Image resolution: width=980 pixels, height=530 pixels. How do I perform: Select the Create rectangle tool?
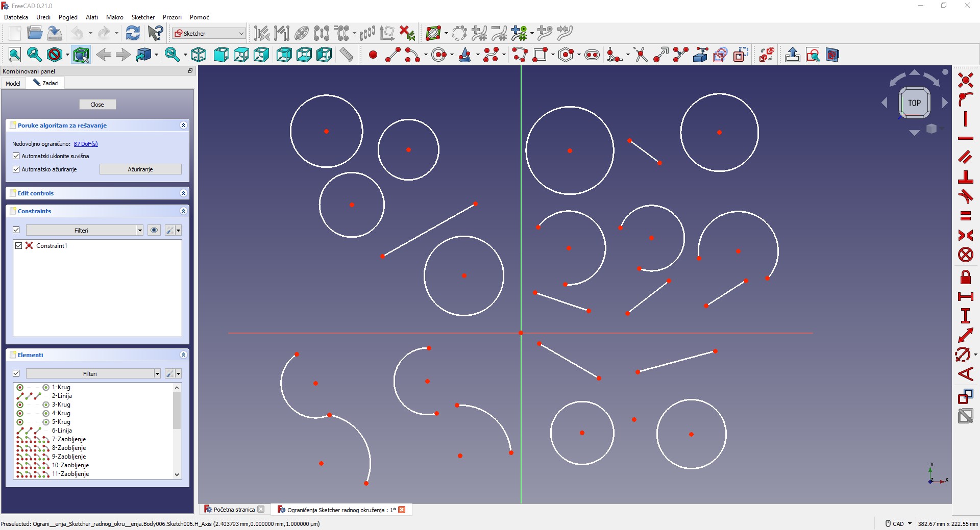click(541, 55)
